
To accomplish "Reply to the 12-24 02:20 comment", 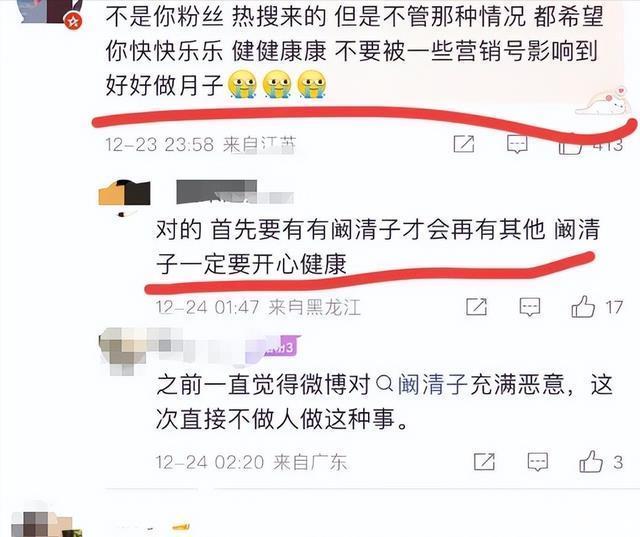I will click(538, 462).
